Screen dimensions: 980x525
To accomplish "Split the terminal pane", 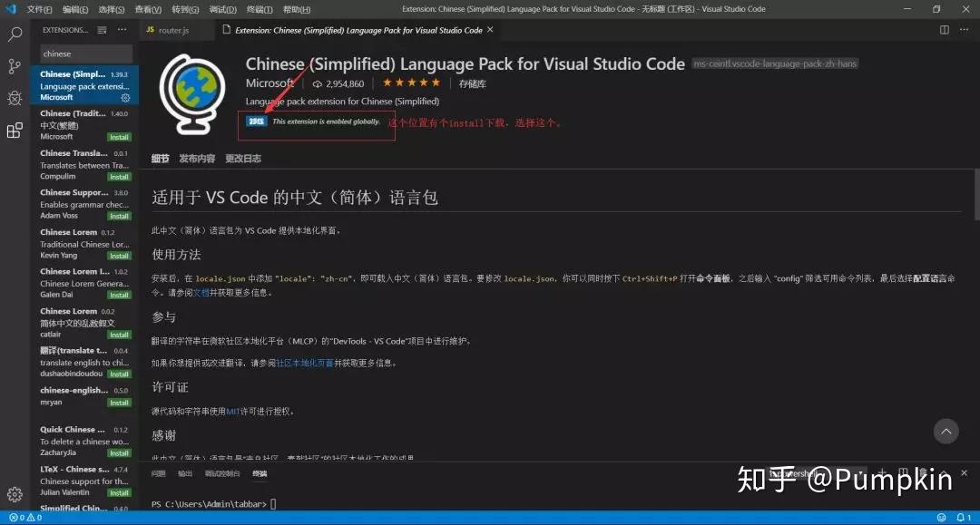I will [x=903, y=472].
